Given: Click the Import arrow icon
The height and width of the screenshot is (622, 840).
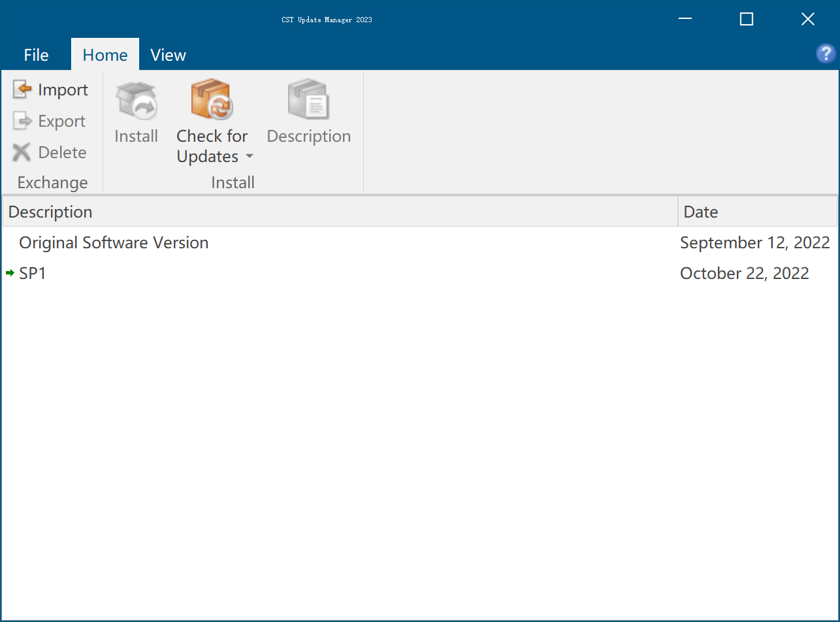Looking at the screenshot, I should pyautogui.click(x=22, y=90).
